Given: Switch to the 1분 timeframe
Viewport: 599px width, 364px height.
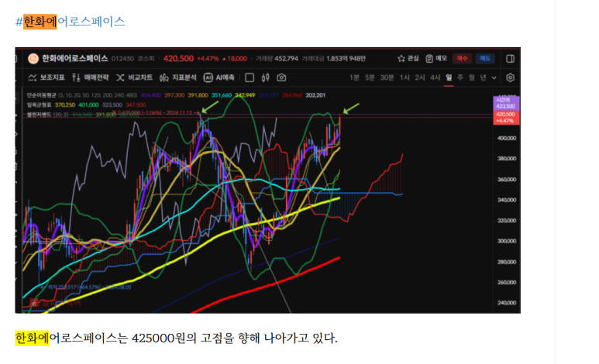Looking at the screenshot, I should [354, 77].
